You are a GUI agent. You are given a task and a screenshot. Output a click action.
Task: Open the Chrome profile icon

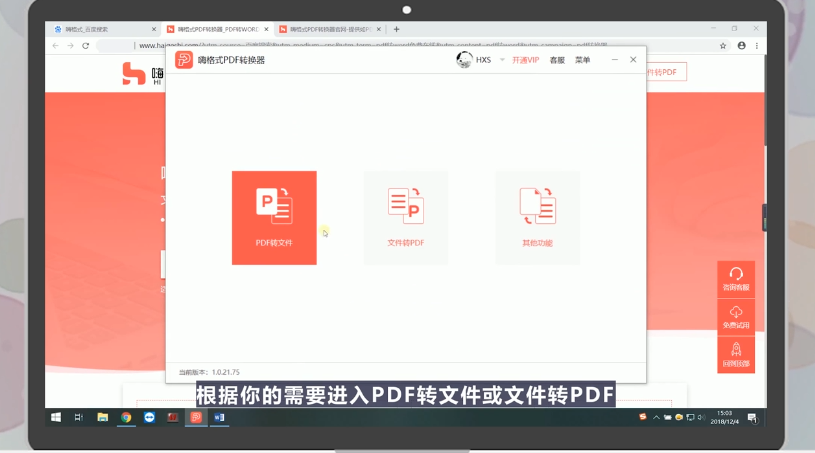click(742, 46)
